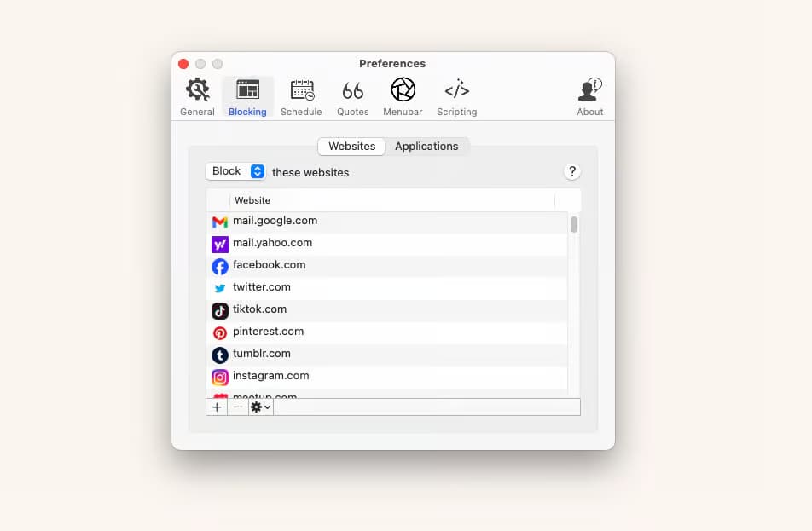Select the facebook.com entry
Viewport: 812px width, 531px height.
coord(269,265)
